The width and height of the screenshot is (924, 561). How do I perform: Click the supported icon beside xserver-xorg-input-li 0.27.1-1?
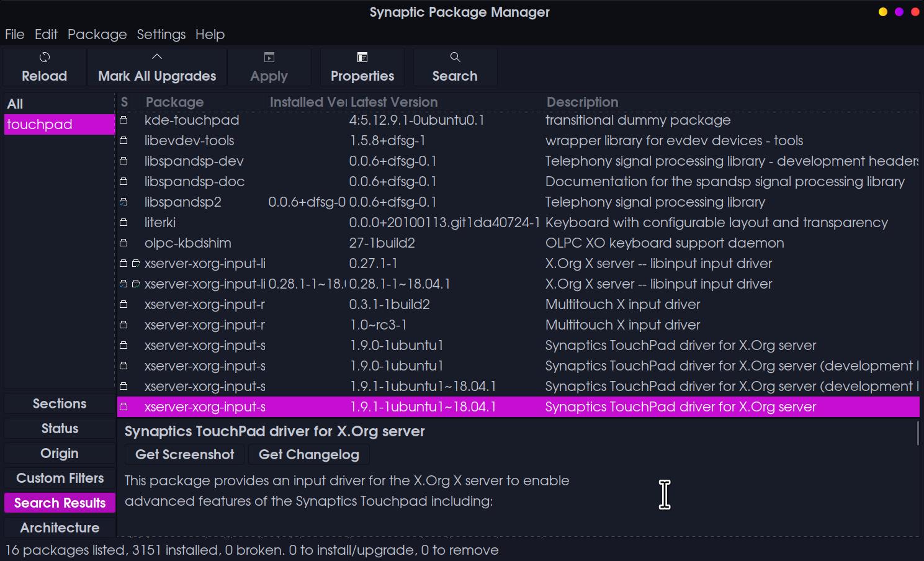135,263
